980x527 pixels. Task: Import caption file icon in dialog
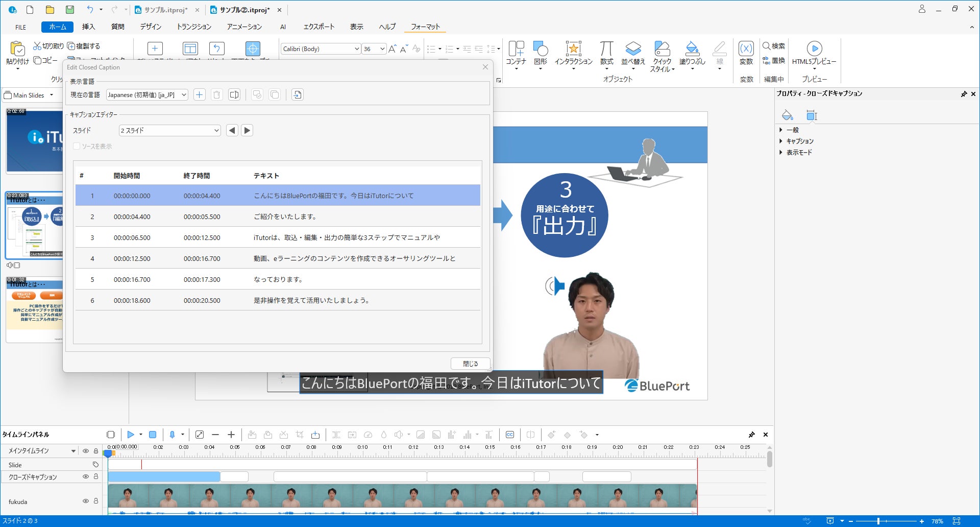click(298, 94)
